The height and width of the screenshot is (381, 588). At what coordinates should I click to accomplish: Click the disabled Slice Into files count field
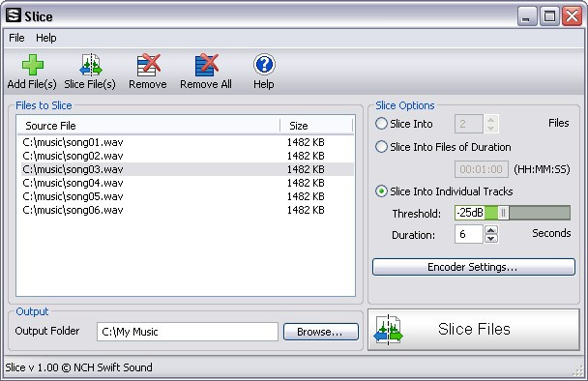[x=468, y=124]
